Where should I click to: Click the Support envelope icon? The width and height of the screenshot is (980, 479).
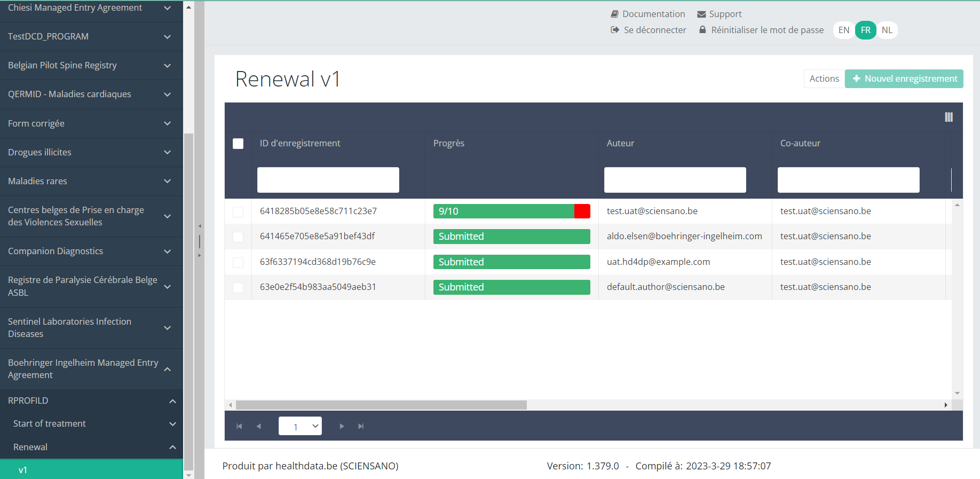[701, 14]
